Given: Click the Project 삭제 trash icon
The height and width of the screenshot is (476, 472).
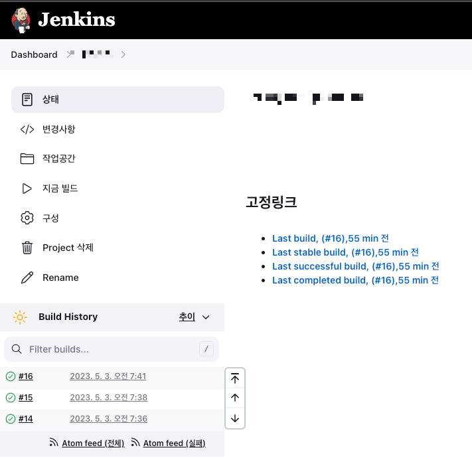Looking at the screenshot, I should point(27,248).
